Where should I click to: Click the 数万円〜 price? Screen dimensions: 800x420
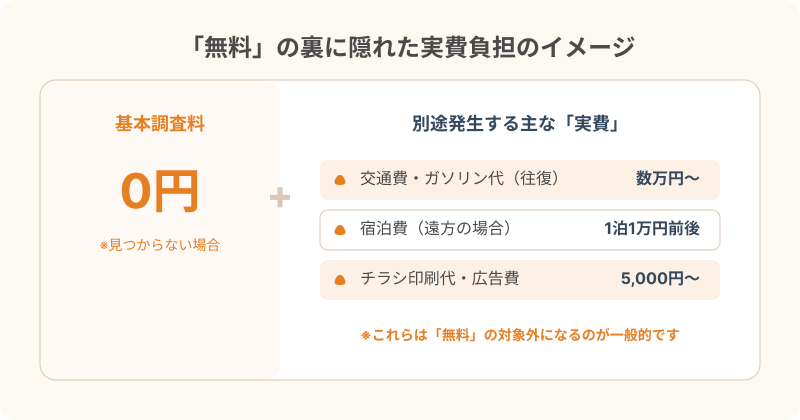pos(667,179)
